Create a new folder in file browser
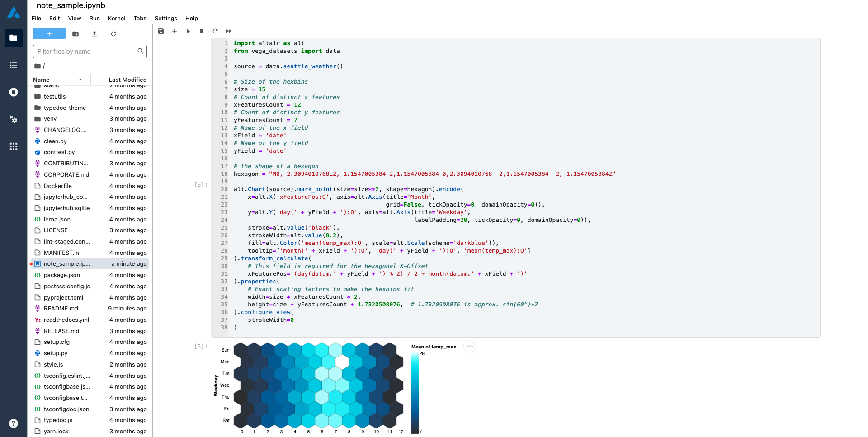Viewport: 868px width, 437px height. (75, 34)
